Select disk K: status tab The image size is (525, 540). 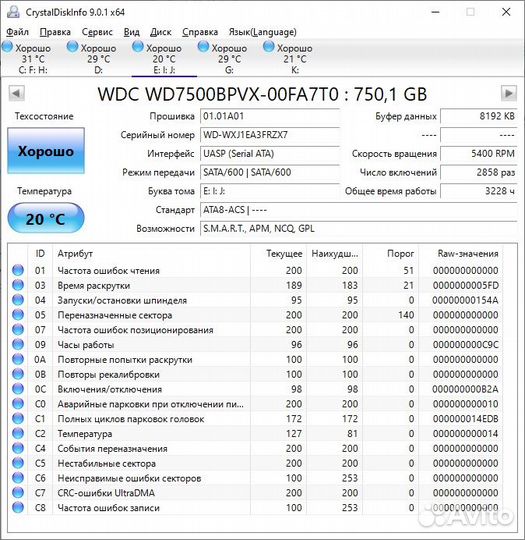295,58
